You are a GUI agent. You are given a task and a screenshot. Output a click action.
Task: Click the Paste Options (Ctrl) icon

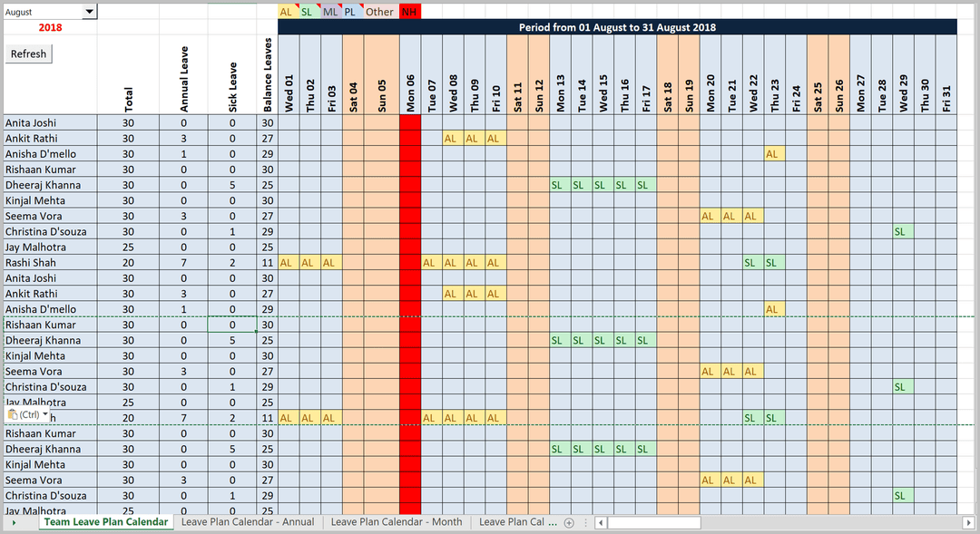27,414
